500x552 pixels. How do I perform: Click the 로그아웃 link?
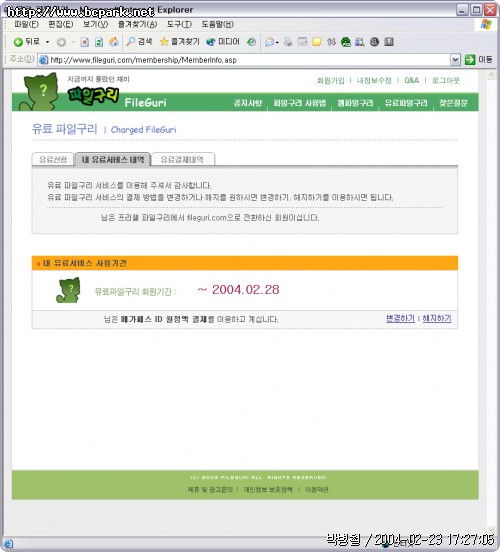(x=446, y=81)
